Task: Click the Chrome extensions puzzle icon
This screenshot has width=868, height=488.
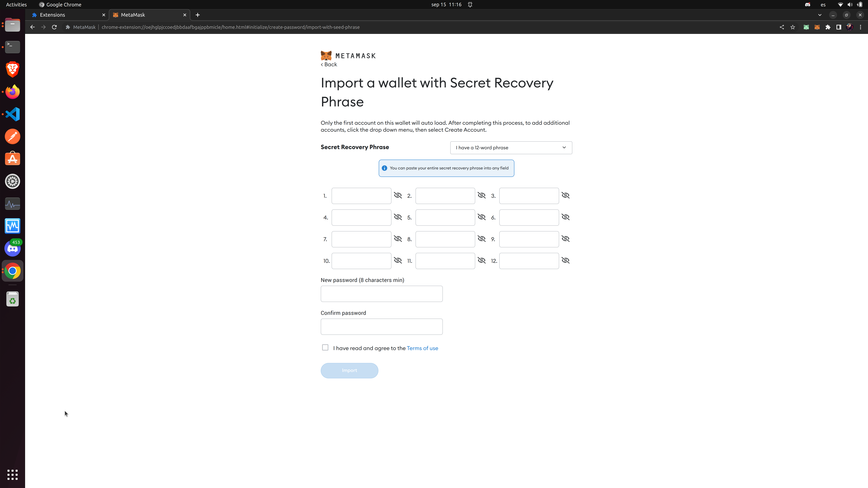Action: [x=828, y=27]
